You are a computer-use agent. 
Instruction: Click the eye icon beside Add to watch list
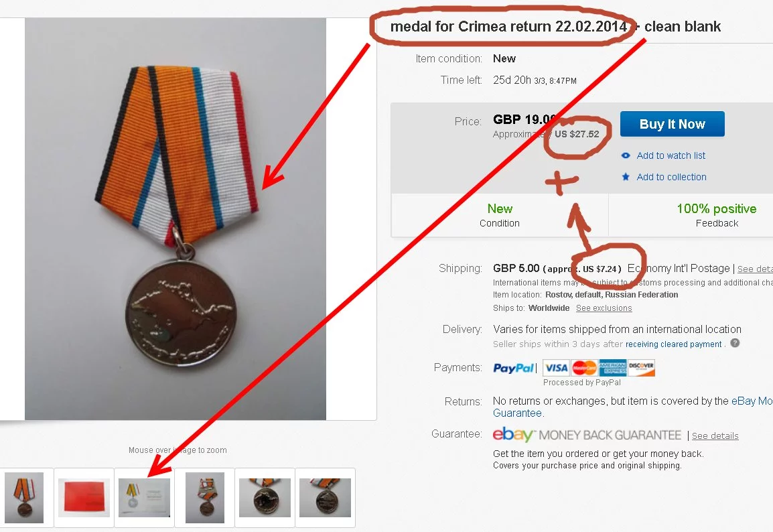tap(626, 155)
